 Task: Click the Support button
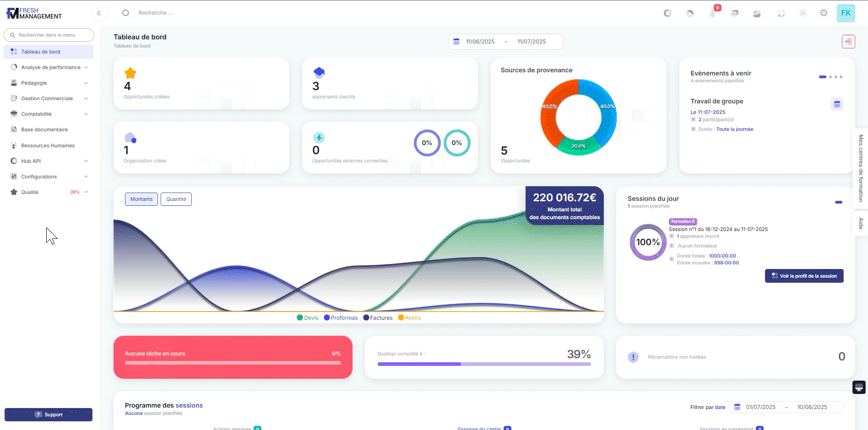(49, 414)
